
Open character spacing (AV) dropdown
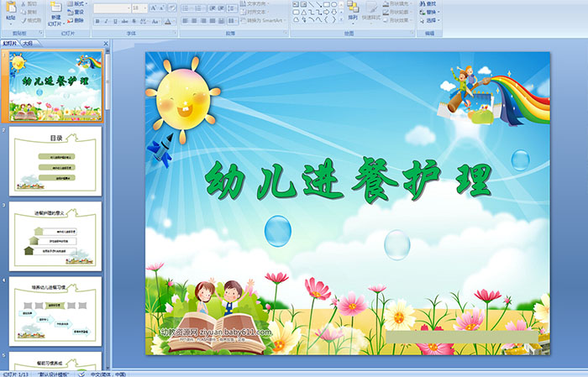(144, 21)
